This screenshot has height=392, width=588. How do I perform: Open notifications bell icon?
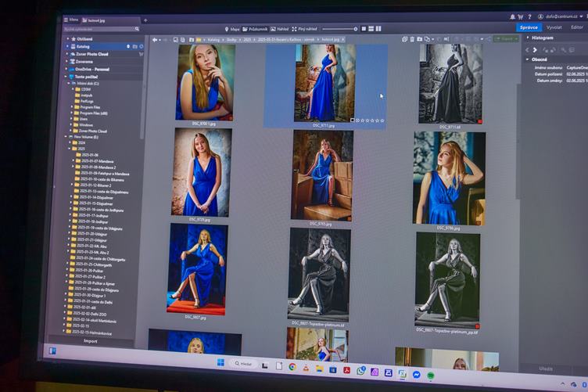pos(513,16)
